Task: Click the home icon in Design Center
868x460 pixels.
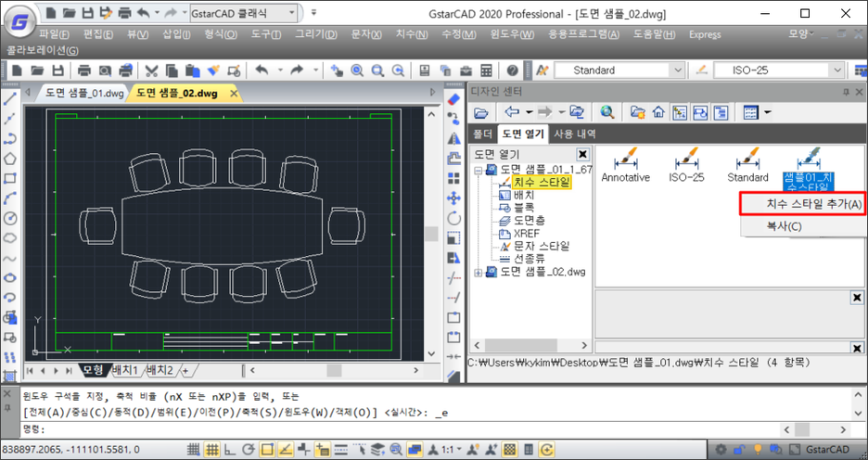Action: (x=658, y=112)
